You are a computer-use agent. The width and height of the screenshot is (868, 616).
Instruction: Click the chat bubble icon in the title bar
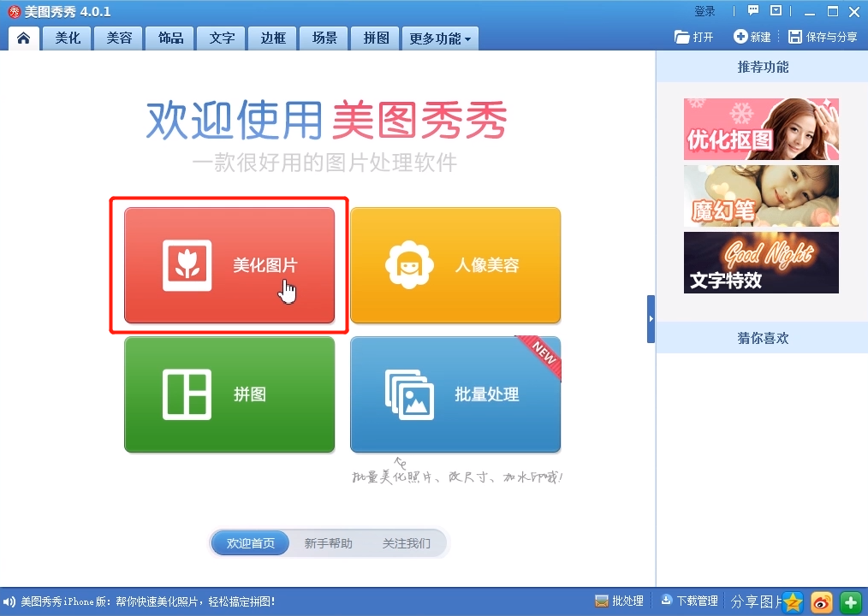click(752, 10)
